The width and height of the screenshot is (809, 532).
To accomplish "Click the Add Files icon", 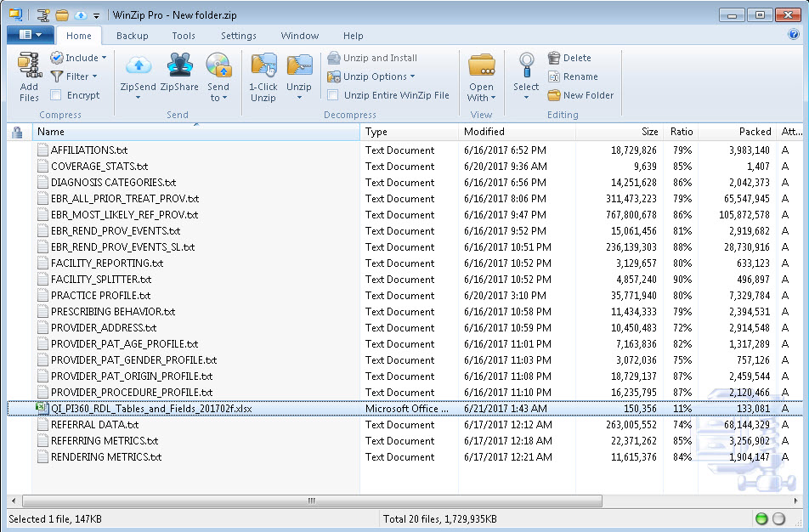I will 29,66.
